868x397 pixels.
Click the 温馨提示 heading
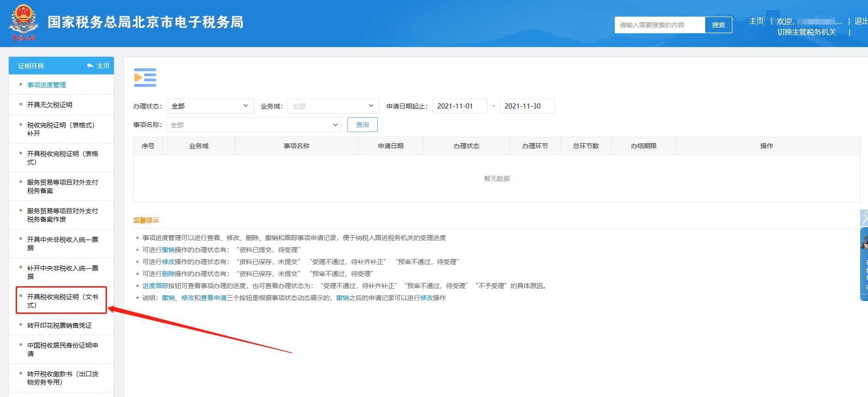146,220
